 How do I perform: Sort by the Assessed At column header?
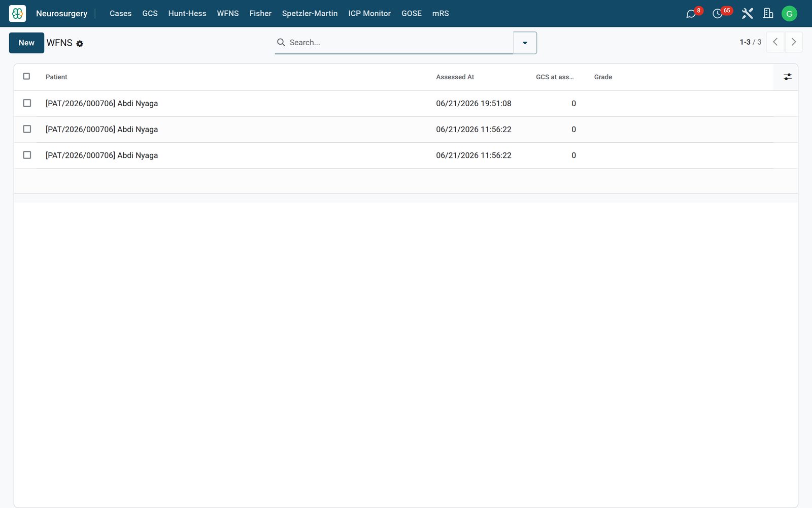455,77
